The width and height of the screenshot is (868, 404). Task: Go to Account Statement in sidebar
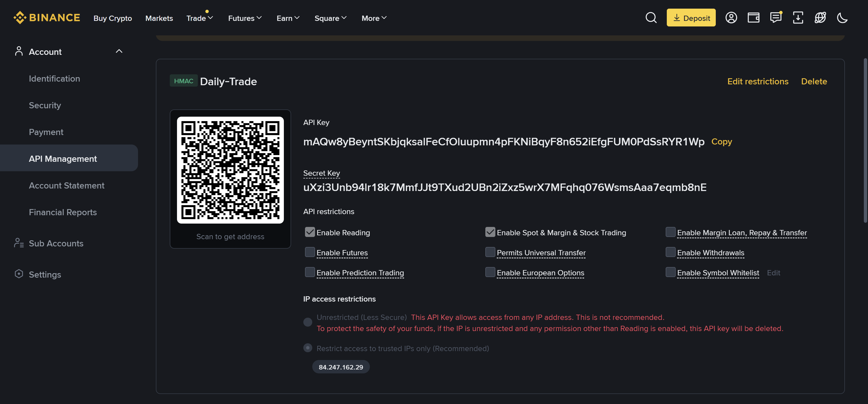(67, 185)
